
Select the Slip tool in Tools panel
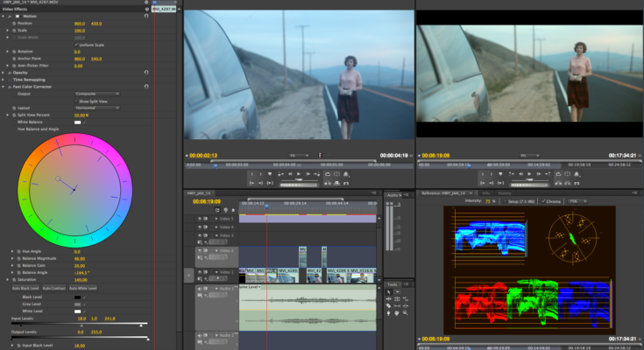(397, 305)
